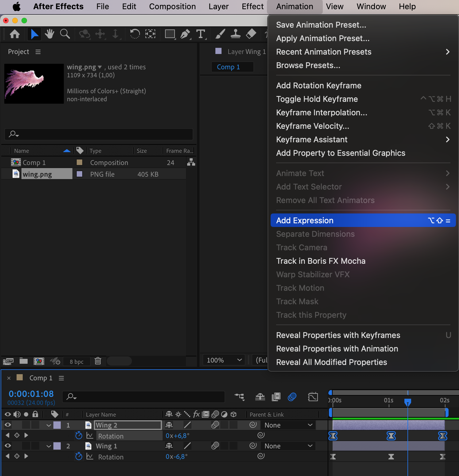Select the Zoom magnifier tool

tap(65, 34)
